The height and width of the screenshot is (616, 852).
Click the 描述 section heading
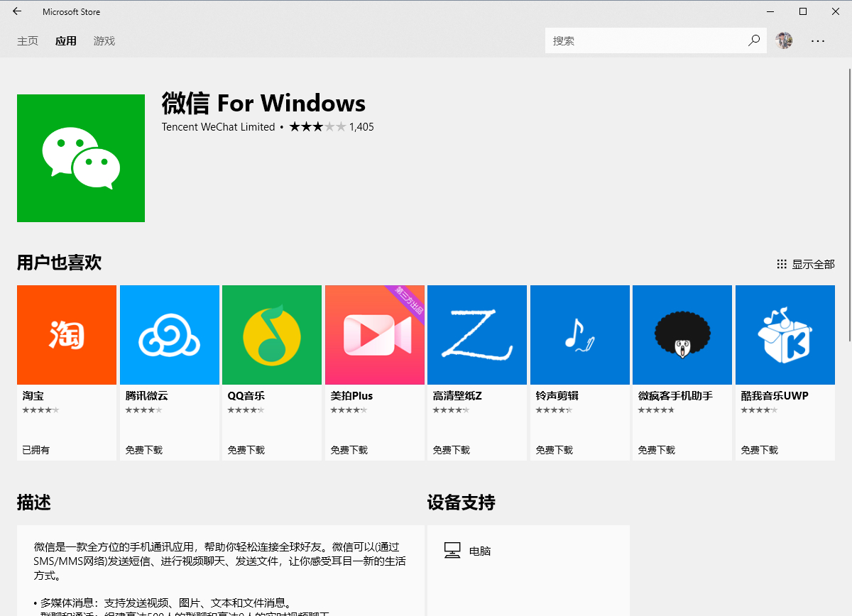(x=34, y=503)
